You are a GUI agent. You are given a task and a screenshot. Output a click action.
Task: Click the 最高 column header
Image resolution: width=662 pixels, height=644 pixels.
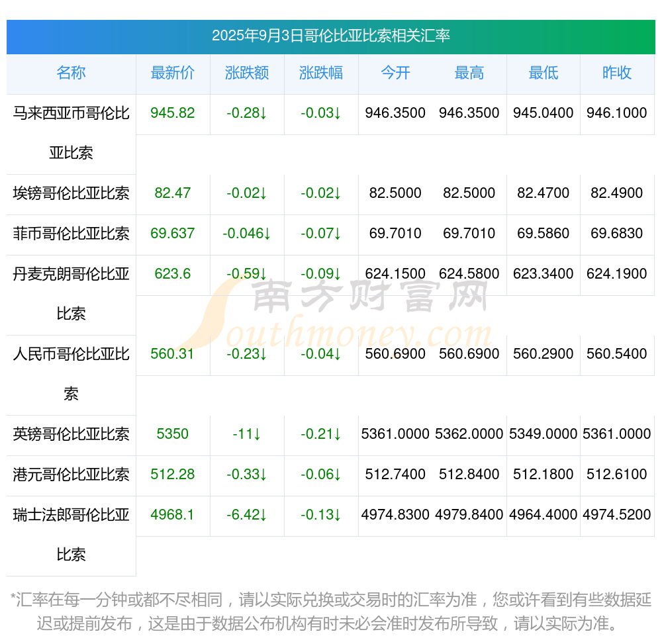tap(469, 73)
